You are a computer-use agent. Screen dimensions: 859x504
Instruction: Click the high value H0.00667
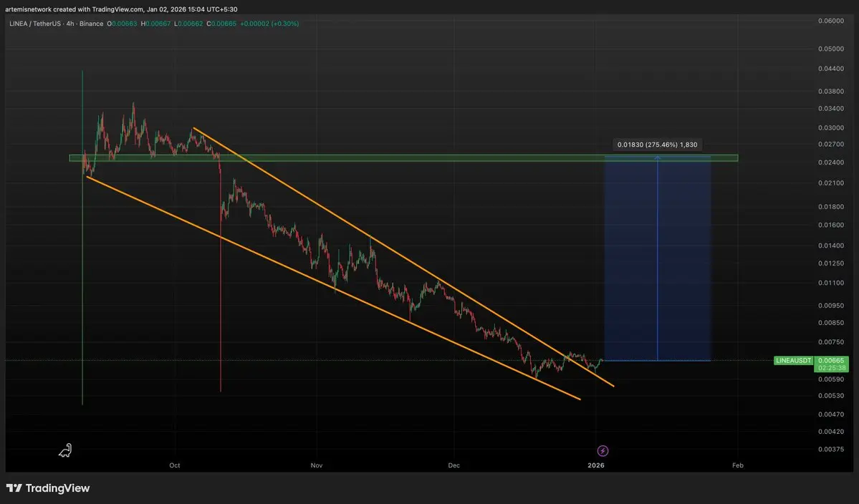pos(155,24)
